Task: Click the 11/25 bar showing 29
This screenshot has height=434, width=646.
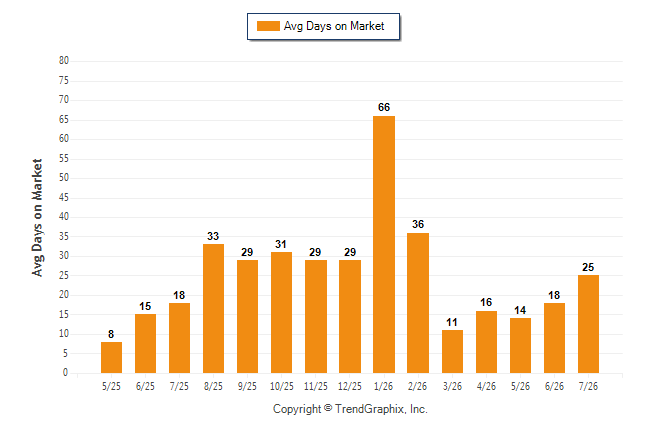Action: click(316, 317)
